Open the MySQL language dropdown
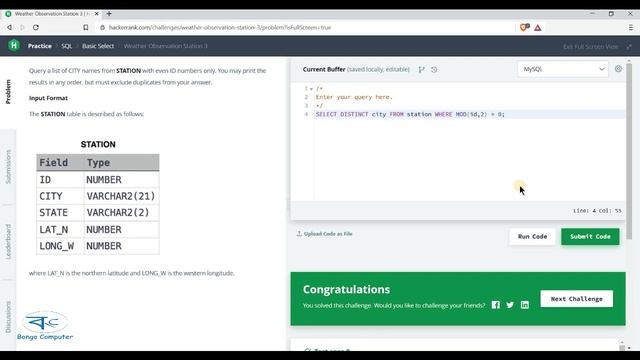 [563, 69]
